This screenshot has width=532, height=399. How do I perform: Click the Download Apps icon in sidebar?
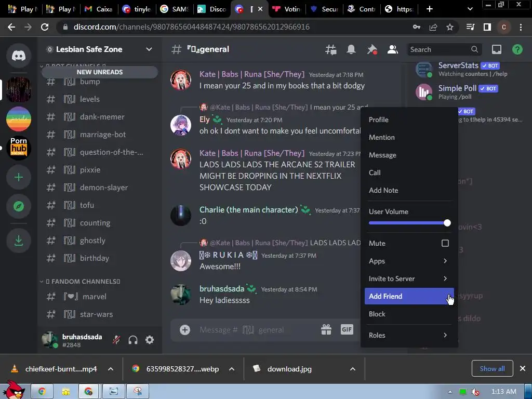pos(19,241)
